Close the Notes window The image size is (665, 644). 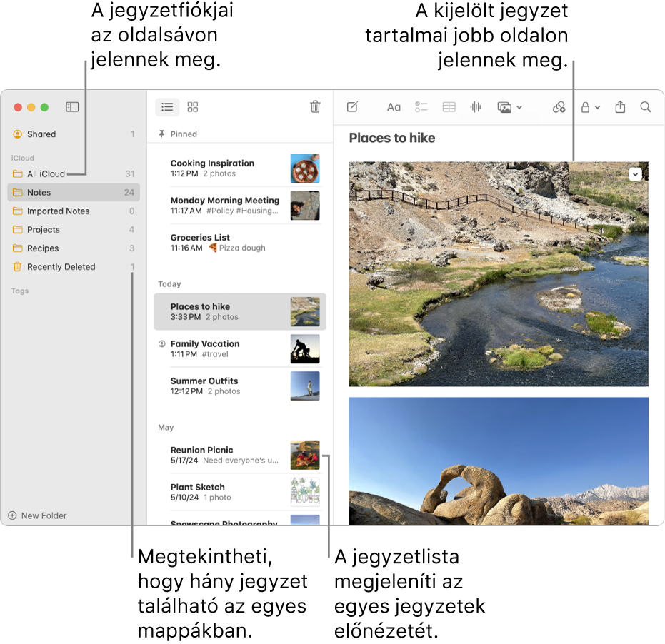pos(18,107)
